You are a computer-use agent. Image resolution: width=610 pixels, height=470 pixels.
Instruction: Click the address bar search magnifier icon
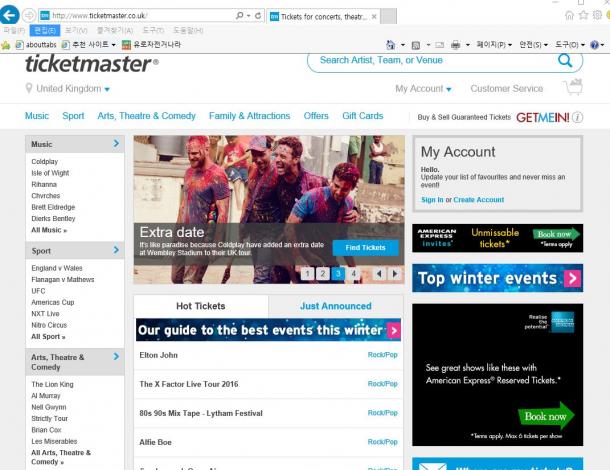[x=239, y=16]
